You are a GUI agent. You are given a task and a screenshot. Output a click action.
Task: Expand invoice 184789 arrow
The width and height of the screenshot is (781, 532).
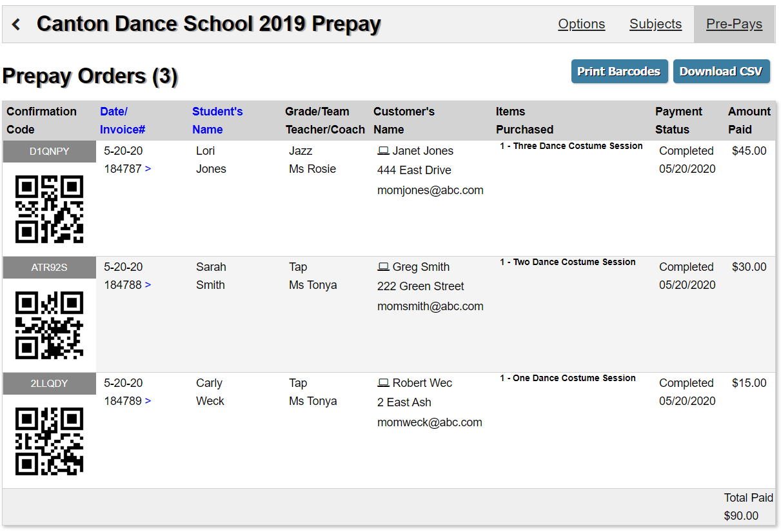[x=148, y=401]
